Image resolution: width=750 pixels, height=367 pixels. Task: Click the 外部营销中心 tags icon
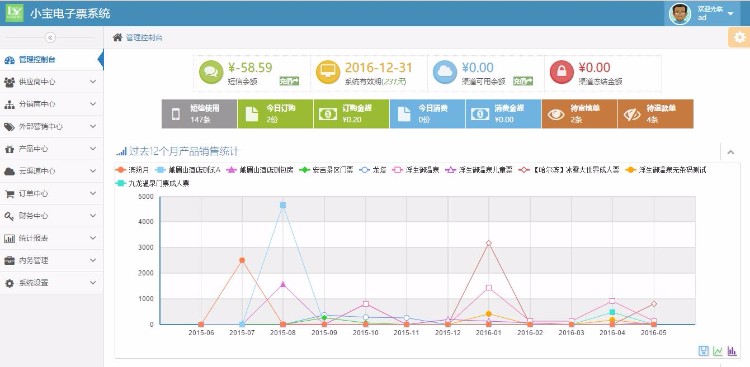tap(9, 127)
